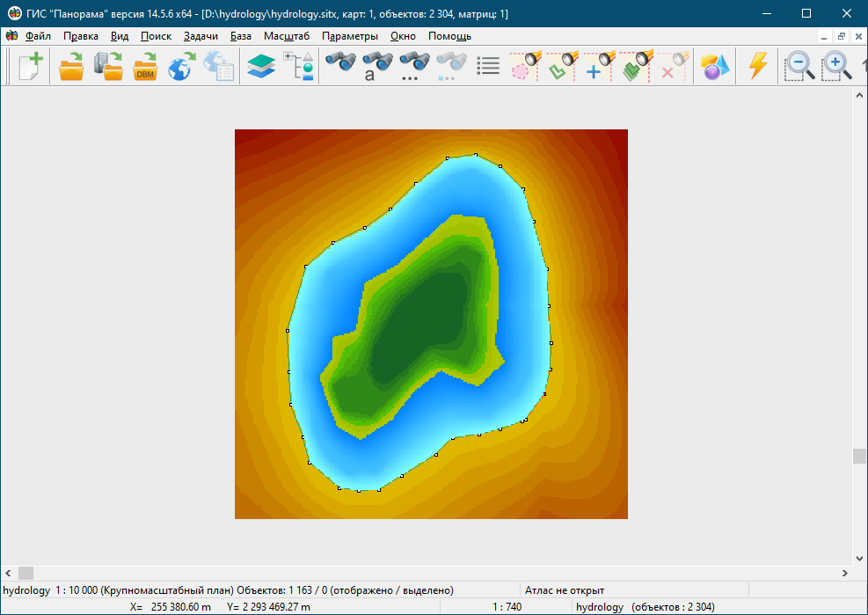This screenshot has height=615, width=868.
Task: Expand the Масштаб menu
Action: (x=287, y=36)
